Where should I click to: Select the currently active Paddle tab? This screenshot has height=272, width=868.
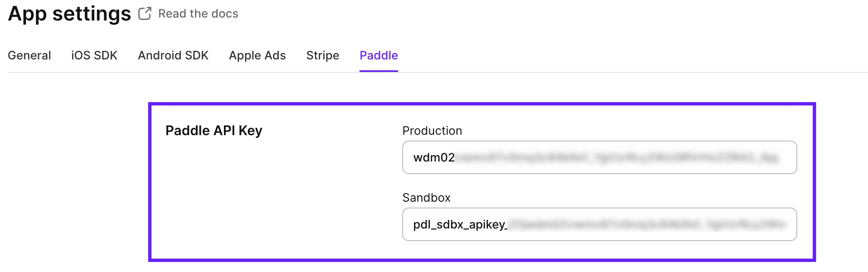(378, 55)
